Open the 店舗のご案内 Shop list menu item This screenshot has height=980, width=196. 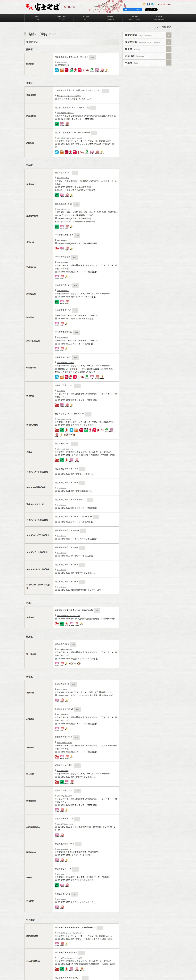[x=61, y=18]
